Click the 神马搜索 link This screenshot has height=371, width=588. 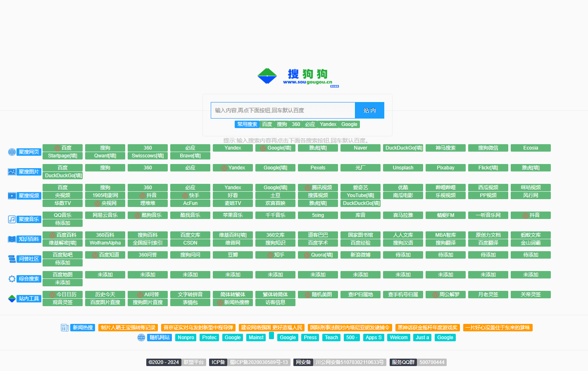pos(445,148)
